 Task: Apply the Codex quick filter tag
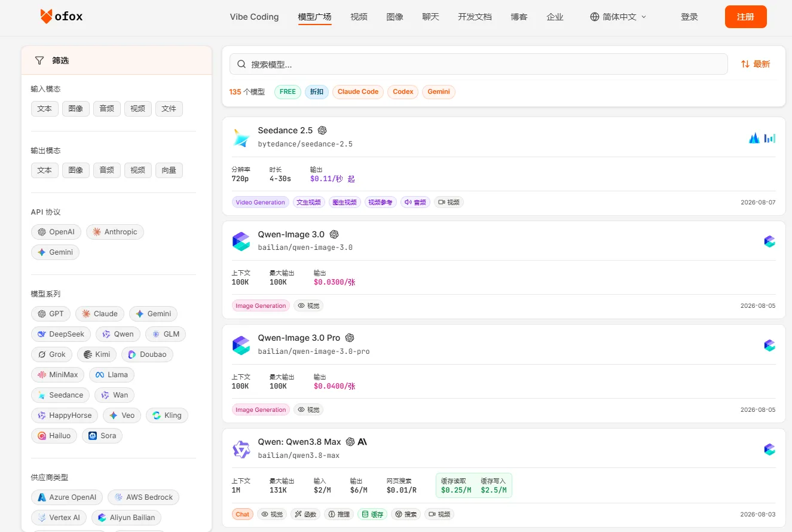(403, 92)
